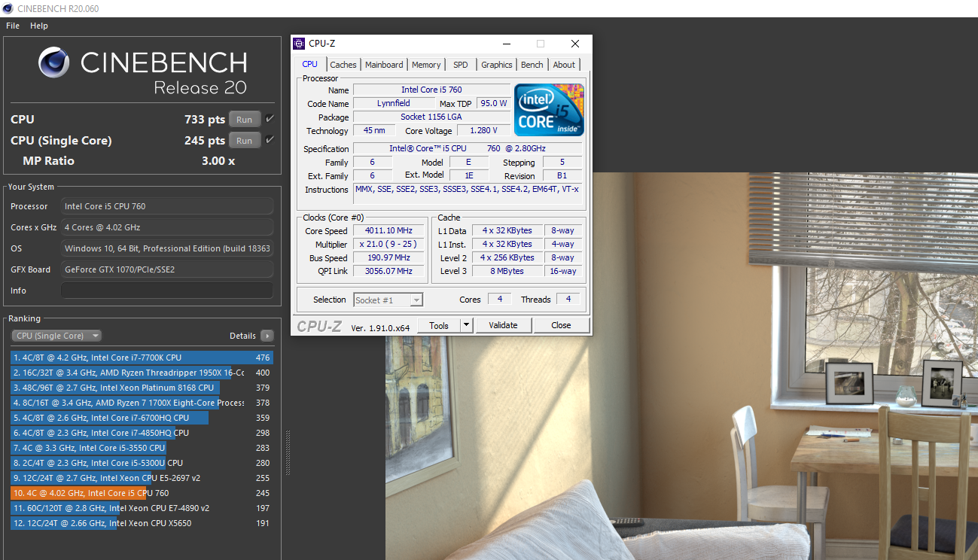Click the Close button in CPU-Z
The image size is (978, 560).
[561, 325]
